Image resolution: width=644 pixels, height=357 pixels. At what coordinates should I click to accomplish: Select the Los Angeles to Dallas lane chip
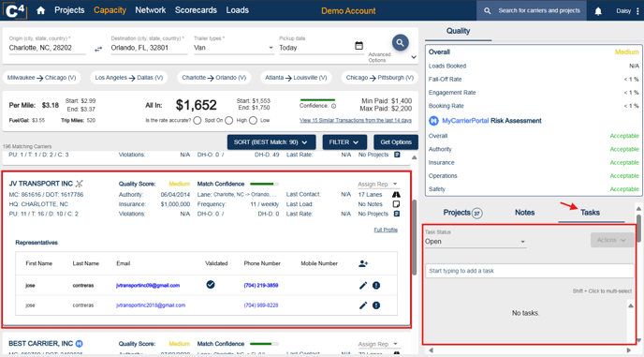point(129,78)
